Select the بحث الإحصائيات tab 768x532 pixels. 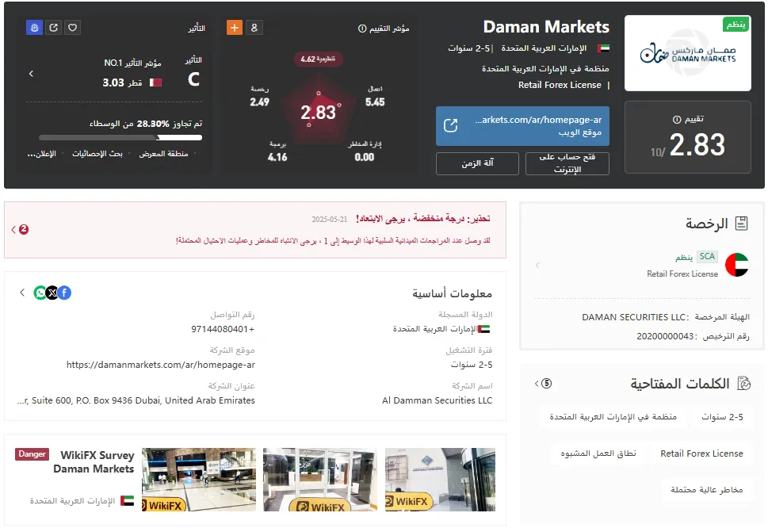[x=97, y=154]
